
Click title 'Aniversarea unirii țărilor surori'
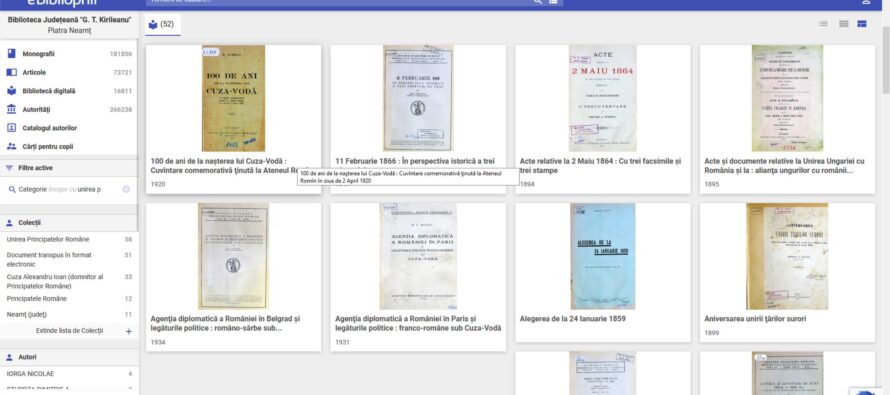tap(755, 319)
